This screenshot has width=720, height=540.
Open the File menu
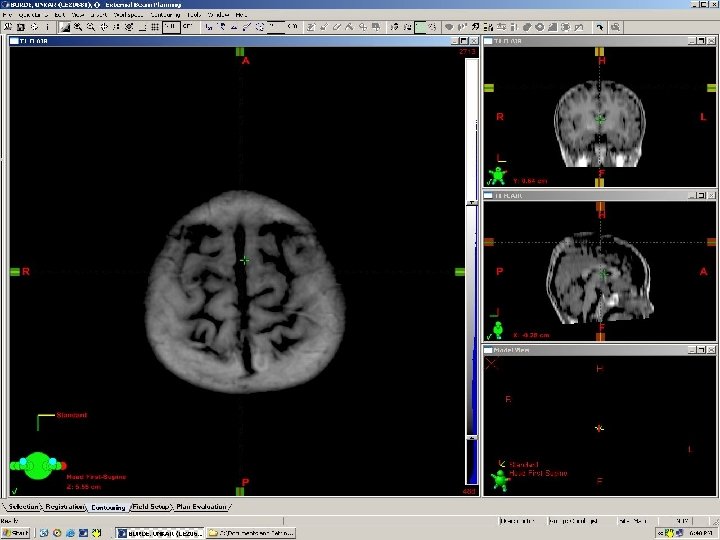point(7,15)
